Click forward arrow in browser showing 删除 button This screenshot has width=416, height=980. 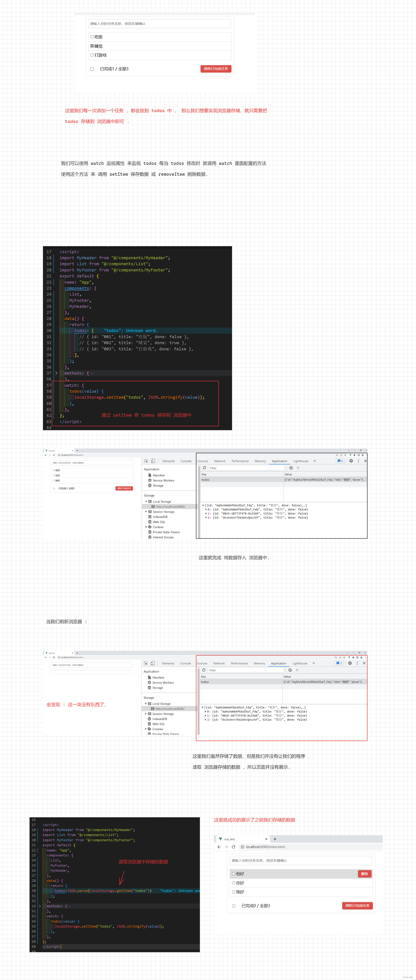pos(226,847)
